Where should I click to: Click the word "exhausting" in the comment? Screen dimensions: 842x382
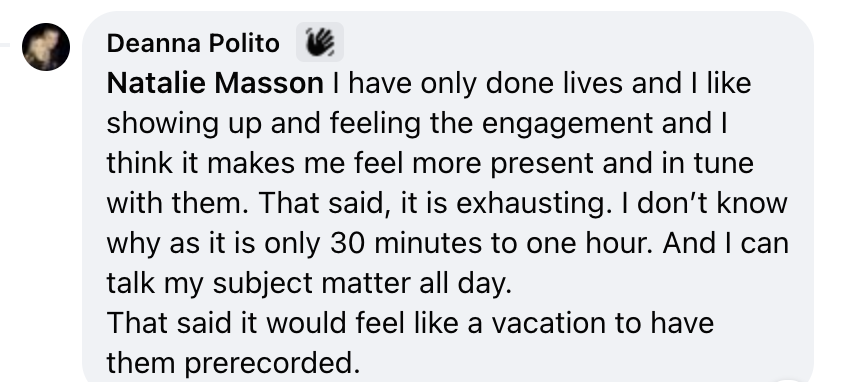tap(531, 204)
